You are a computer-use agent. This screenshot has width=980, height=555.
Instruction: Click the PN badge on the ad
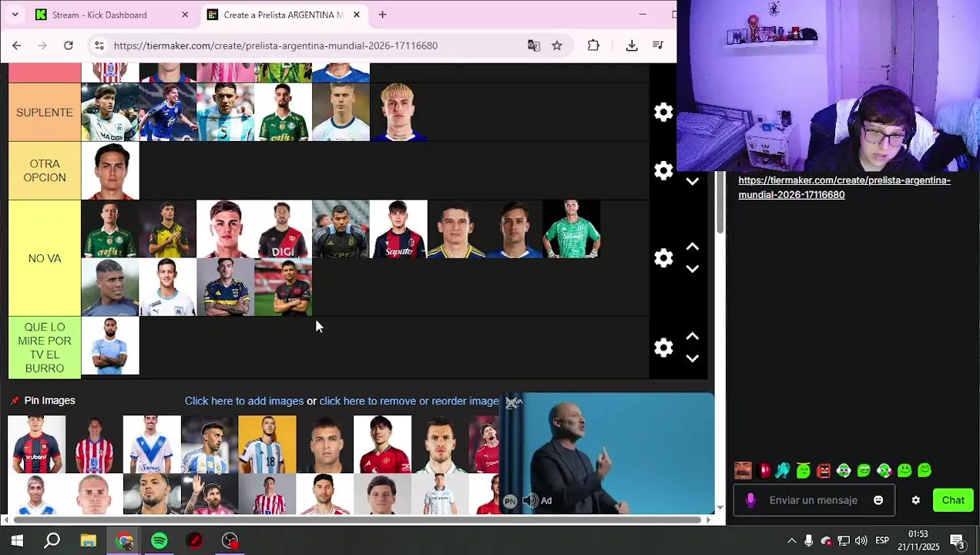[x=510, y=501]
